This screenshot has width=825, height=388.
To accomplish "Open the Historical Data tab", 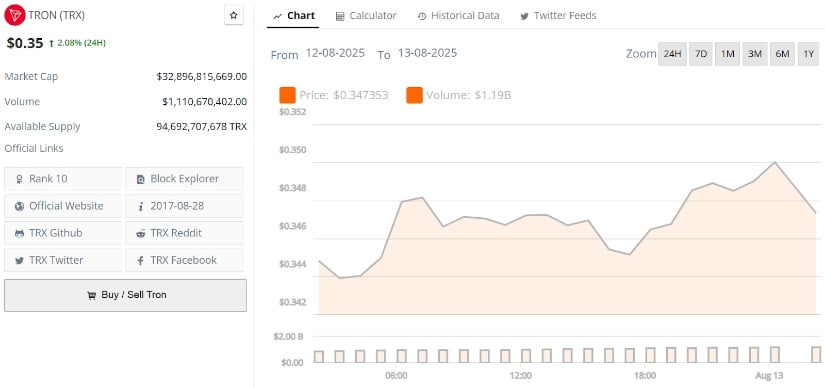I will tap(458, 16).
